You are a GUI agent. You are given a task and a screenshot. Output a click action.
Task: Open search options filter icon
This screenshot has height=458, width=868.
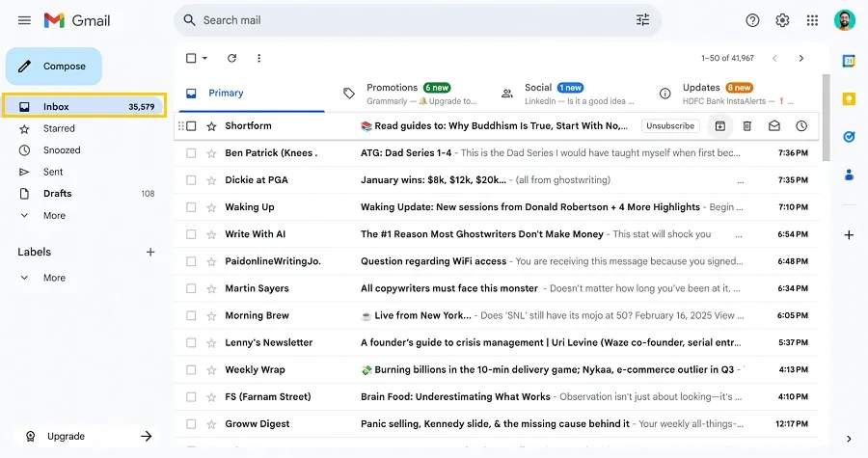[x=642, y=20]
